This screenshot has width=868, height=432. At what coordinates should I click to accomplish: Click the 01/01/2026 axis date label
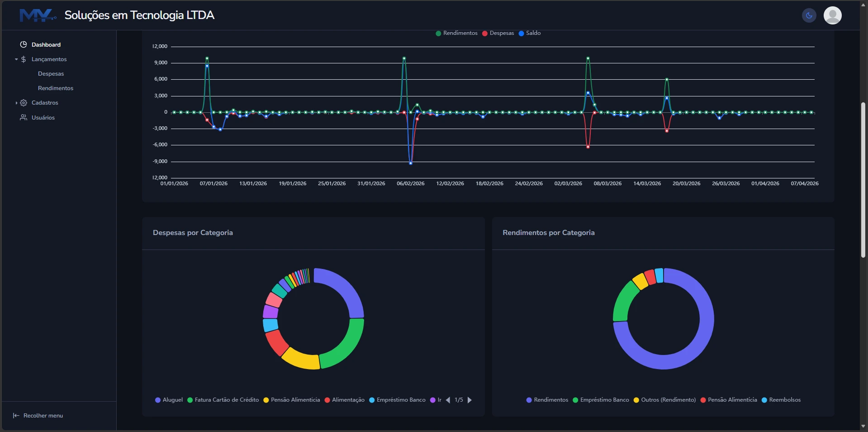pyautogui.click(x=174, y=183)
